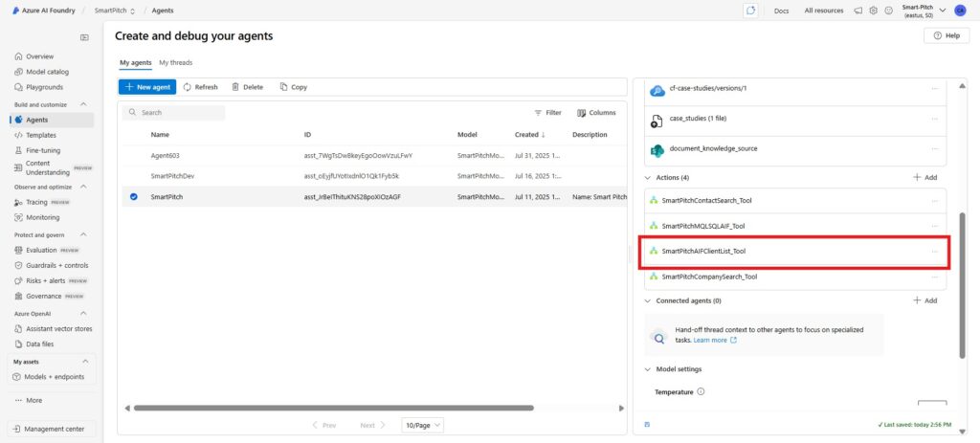The image size is (980, 443).
Task: Open settings gear in top bar
Action: tap(873, 11)
